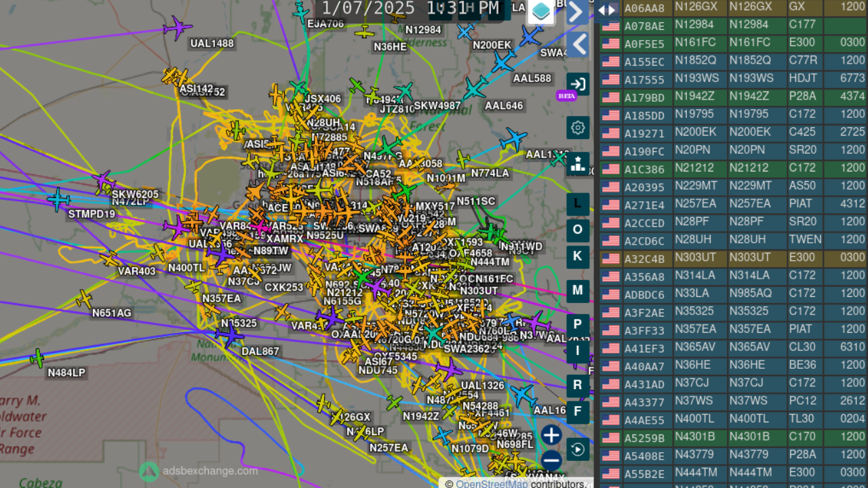Select the N484LP aircraft icon on map
This screenshot has height=488, width=868.
[37, 359]
